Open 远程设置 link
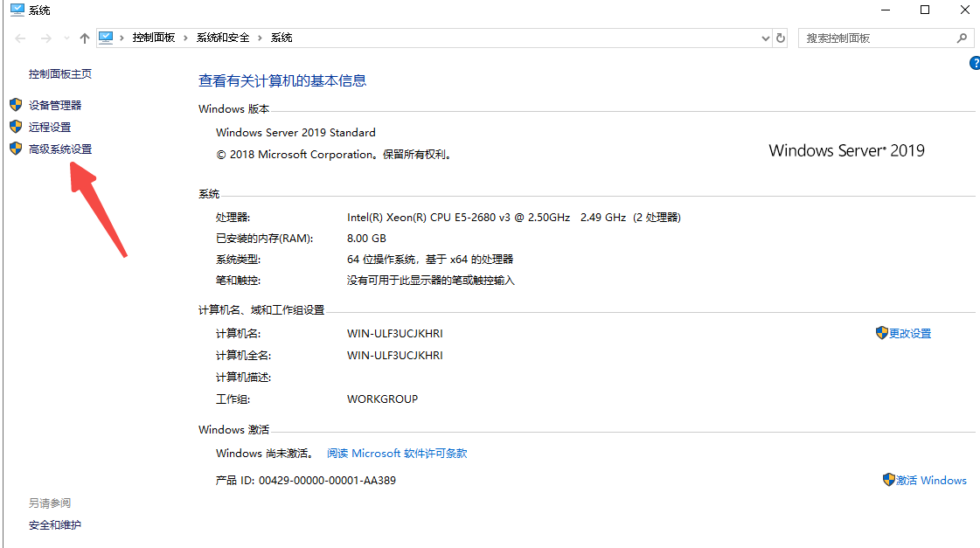The width and height of the screenshot is (980, 548). [50, 127]
